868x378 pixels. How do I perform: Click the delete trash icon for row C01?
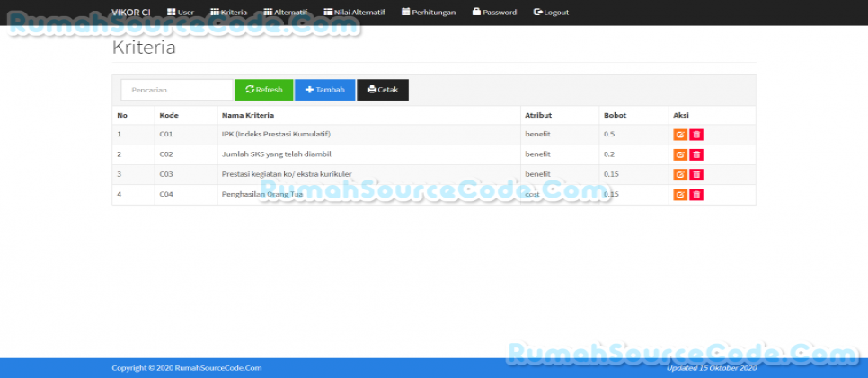[x=696, y=135]
